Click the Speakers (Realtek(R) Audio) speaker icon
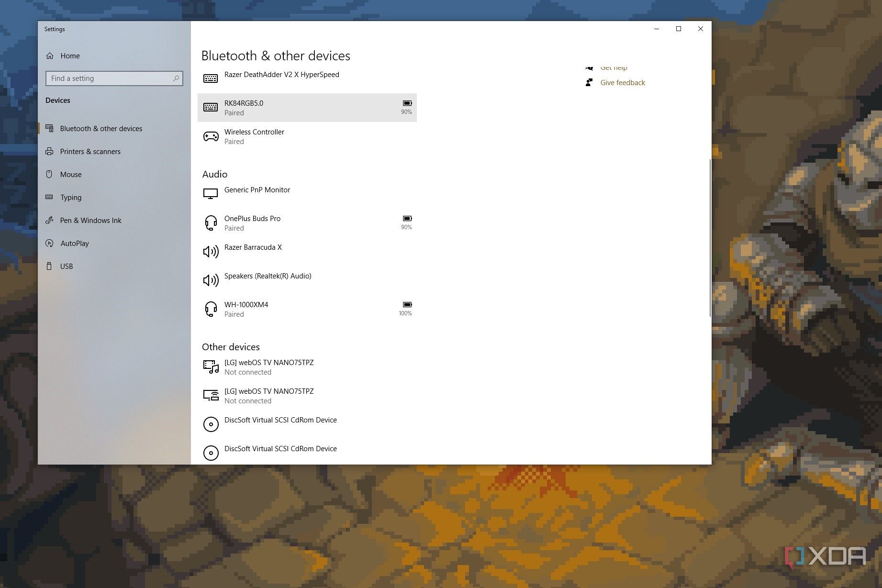882x588 pixels. [x=211, y=280]
